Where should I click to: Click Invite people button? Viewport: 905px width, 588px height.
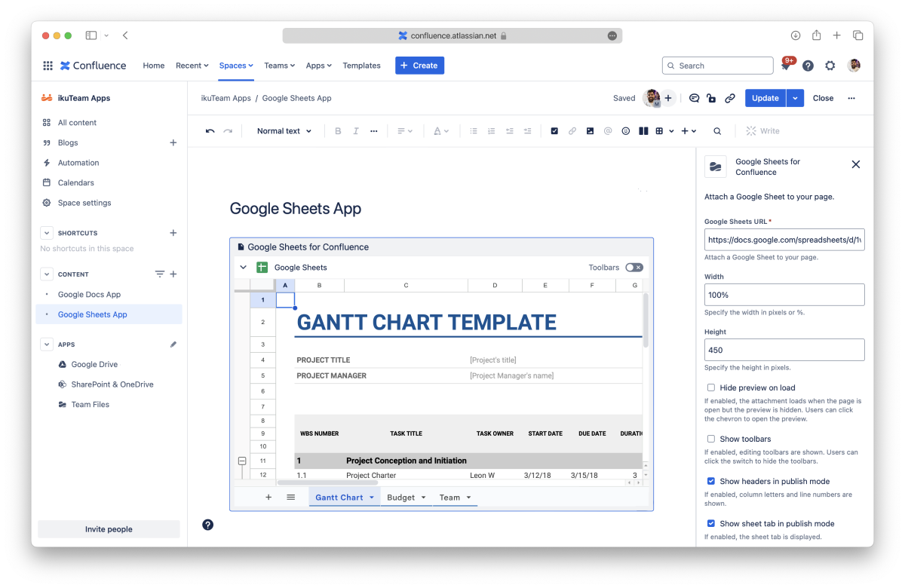tap(109, 529)
